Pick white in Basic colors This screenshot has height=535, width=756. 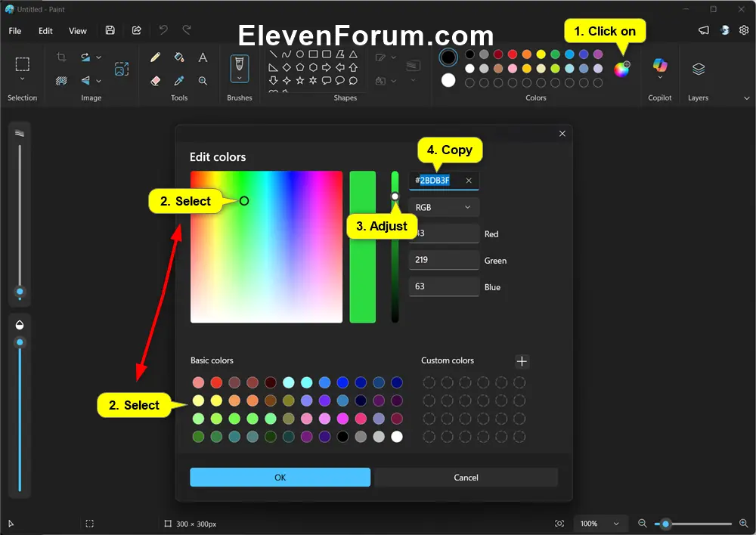(397, 437)
